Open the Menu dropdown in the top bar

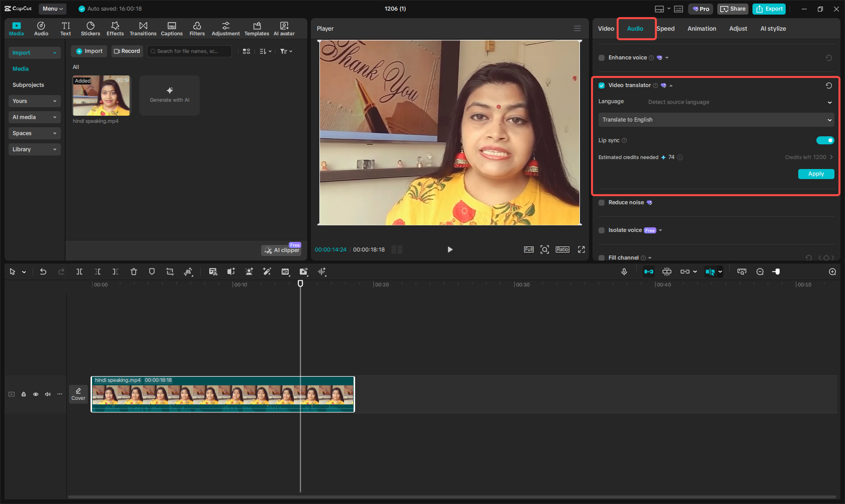pos(52,9)
